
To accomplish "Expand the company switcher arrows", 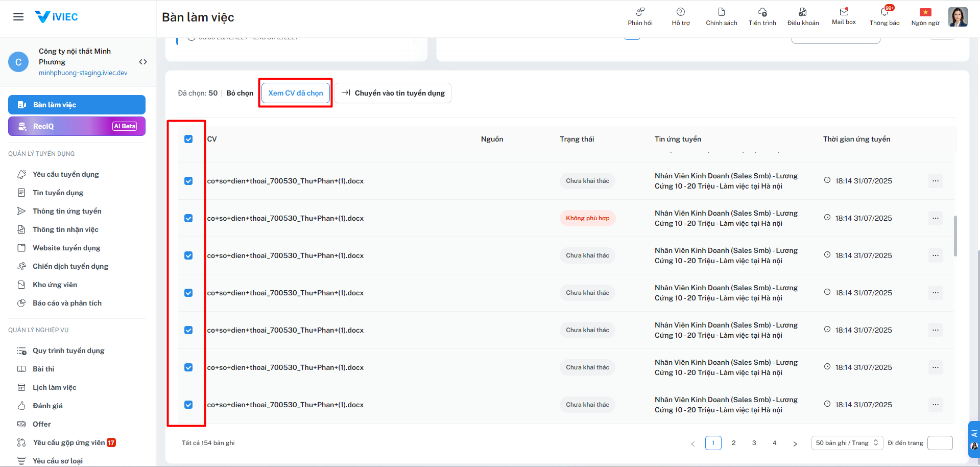I will (x=143, y=62).
